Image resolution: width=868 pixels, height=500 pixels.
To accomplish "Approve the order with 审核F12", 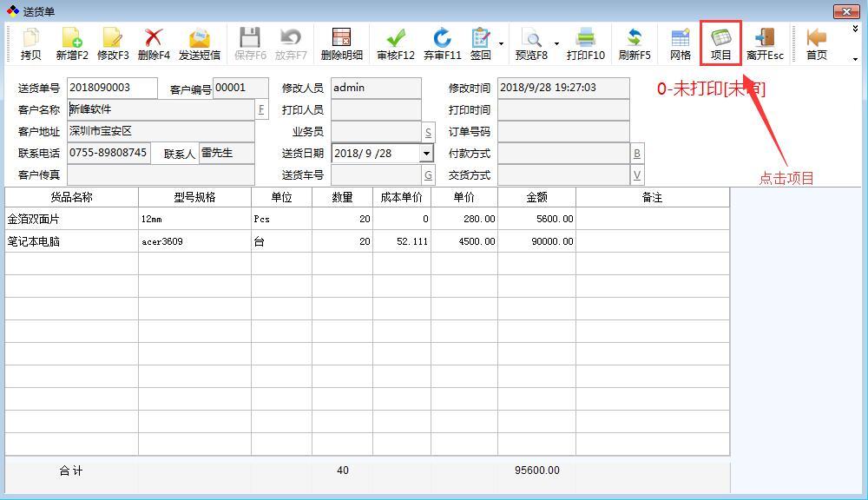I will 395,43.
